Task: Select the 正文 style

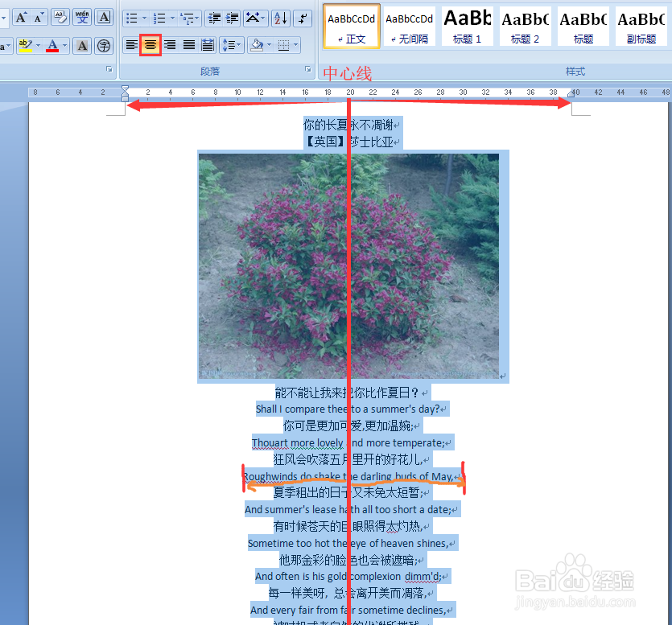Action: point(352,26)
